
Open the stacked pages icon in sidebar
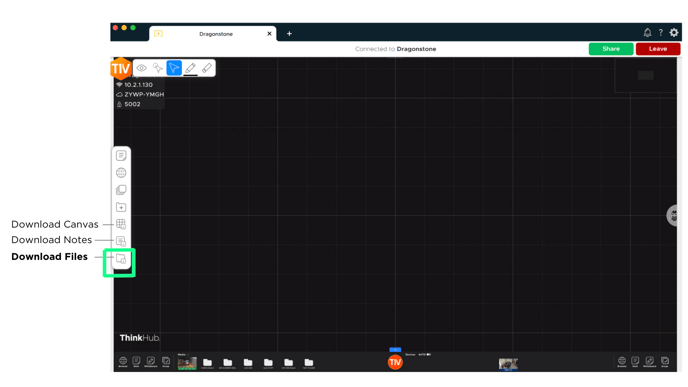pos(121,190)
